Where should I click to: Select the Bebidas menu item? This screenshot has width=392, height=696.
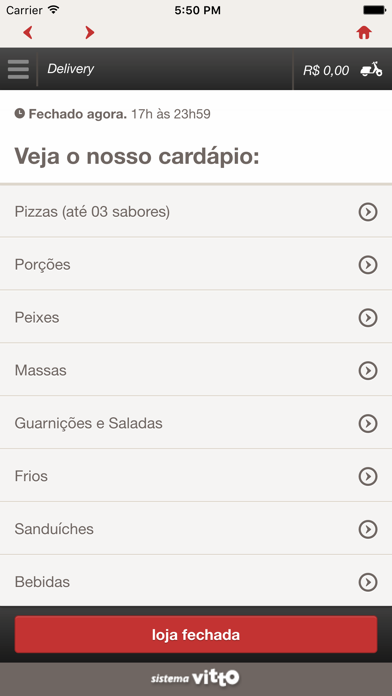click(196, 581)
